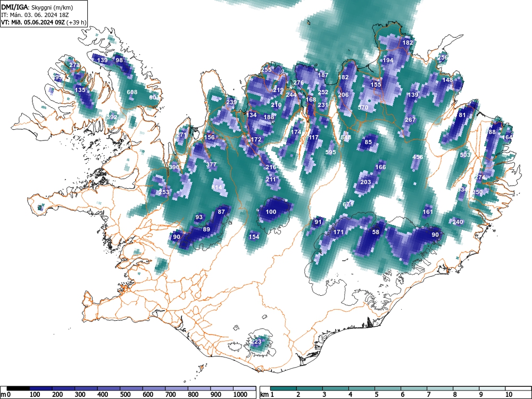Click the visibility value 161 on the map

[428, 212]
